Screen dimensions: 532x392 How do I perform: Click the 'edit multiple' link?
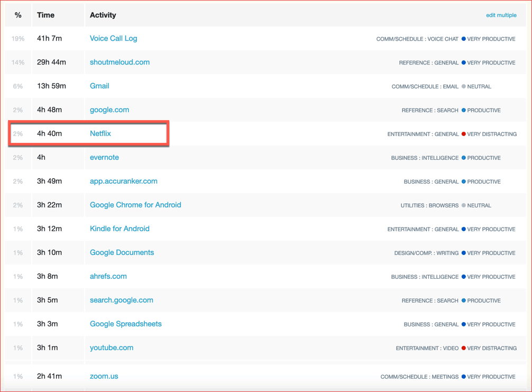click(x=501, y=15)
